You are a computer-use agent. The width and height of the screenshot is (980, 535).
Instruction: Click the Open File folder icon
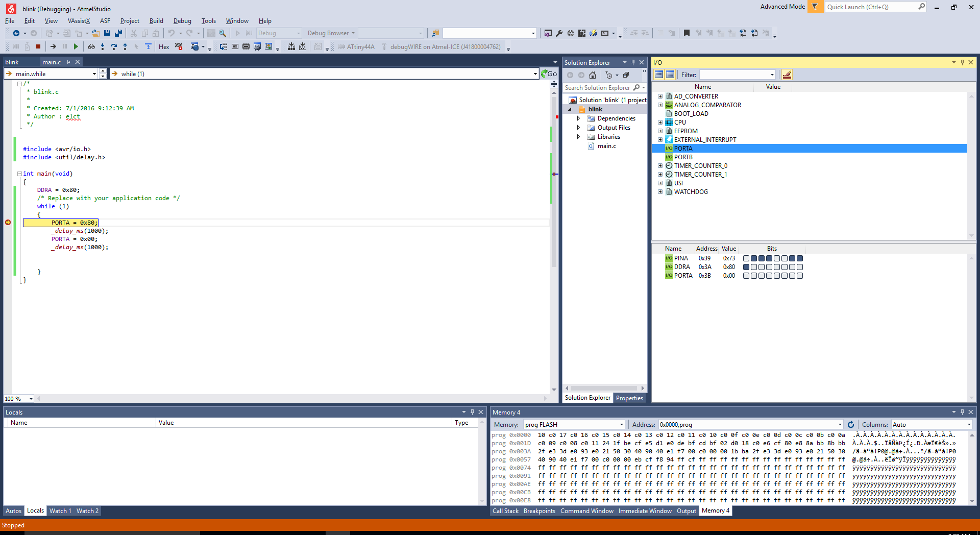(x=95, y=33)
